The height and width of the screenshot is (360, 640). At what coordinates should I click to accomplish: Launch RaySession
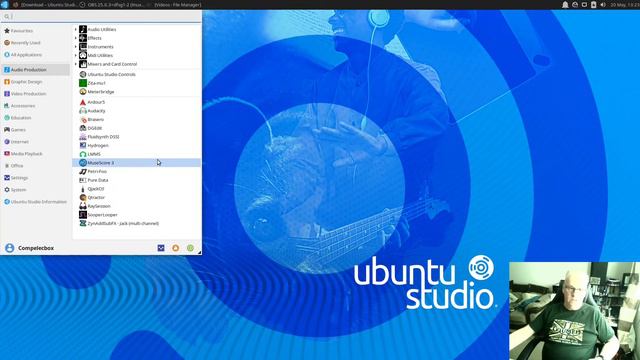coord(137,206)
